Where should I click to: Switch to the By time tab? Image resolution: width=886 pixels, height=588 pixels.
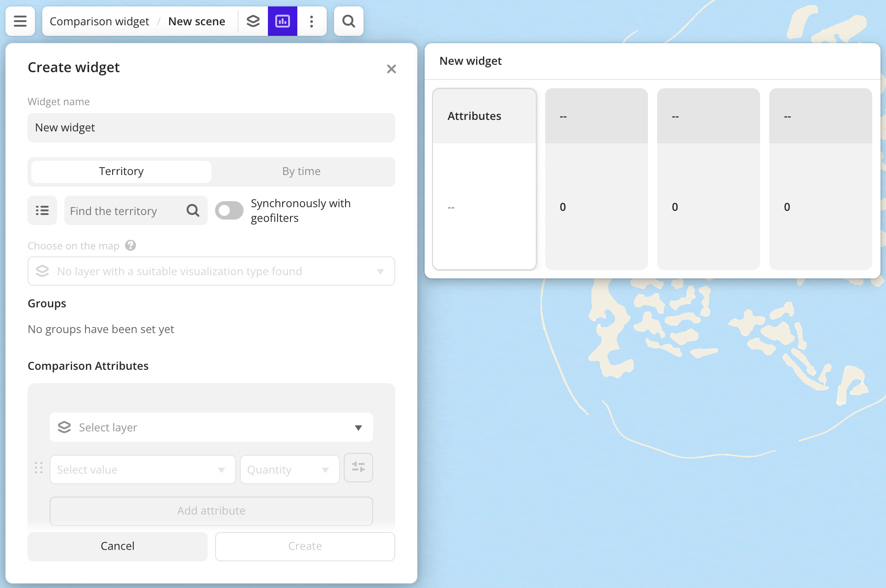click(301, 171)
